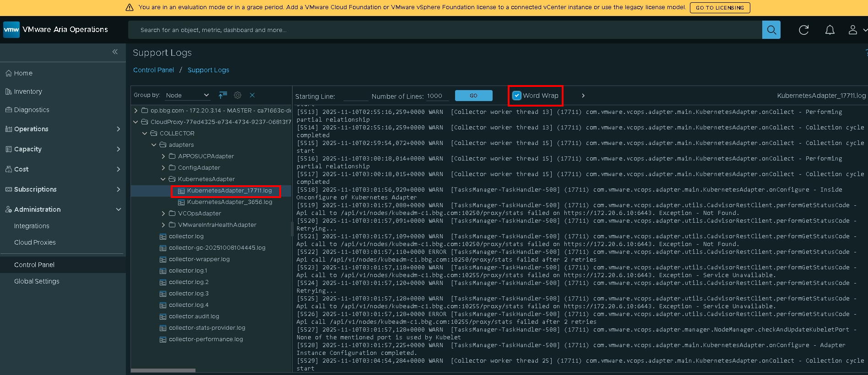Expand the op.bbg.com MASTER node
Image resolution: width=868 pixels, height=375 pixels.
[136, 111]
